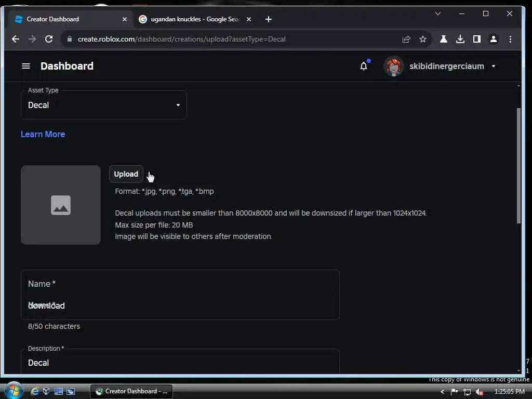
Task: Focus the Name input field
Action: (x=180, y=295)
